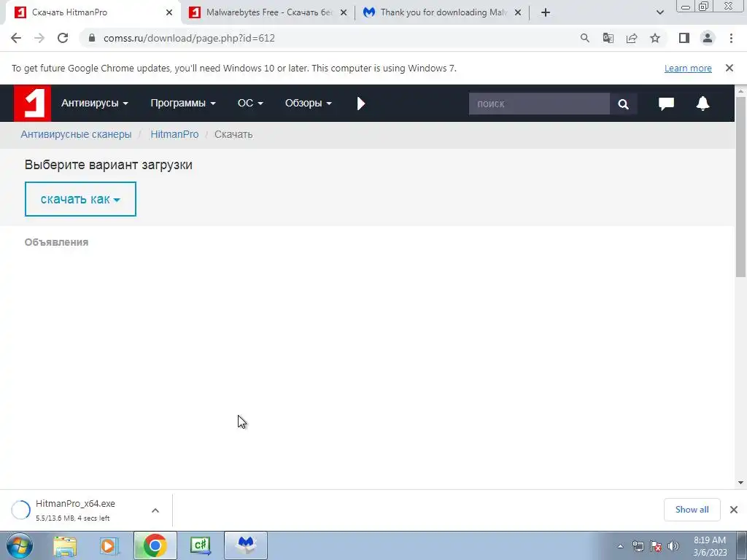The width and height of the screenshot is (747, 560).
Task: Share this page using the share icon
Action: 632,38
